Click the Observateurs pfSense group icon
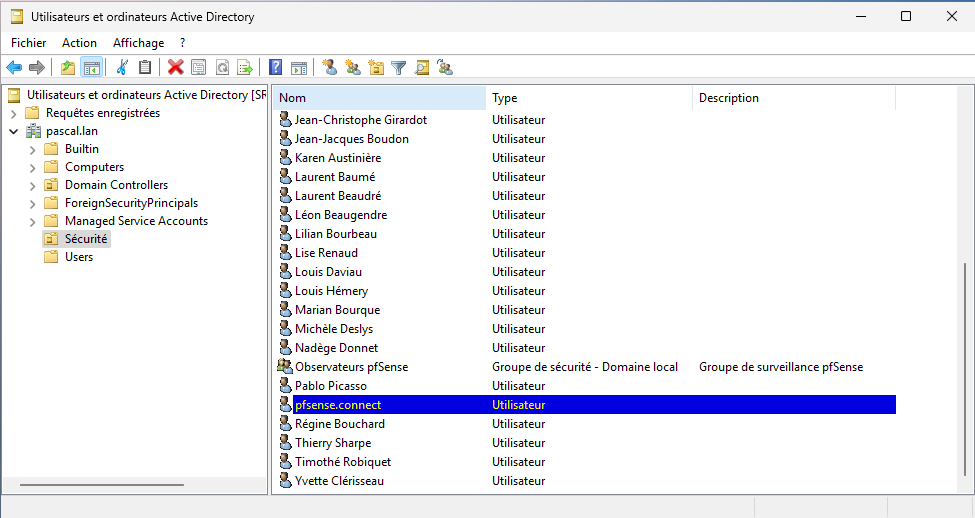The width and height of the screenshot is (975, 518). [x=285, y=366]
